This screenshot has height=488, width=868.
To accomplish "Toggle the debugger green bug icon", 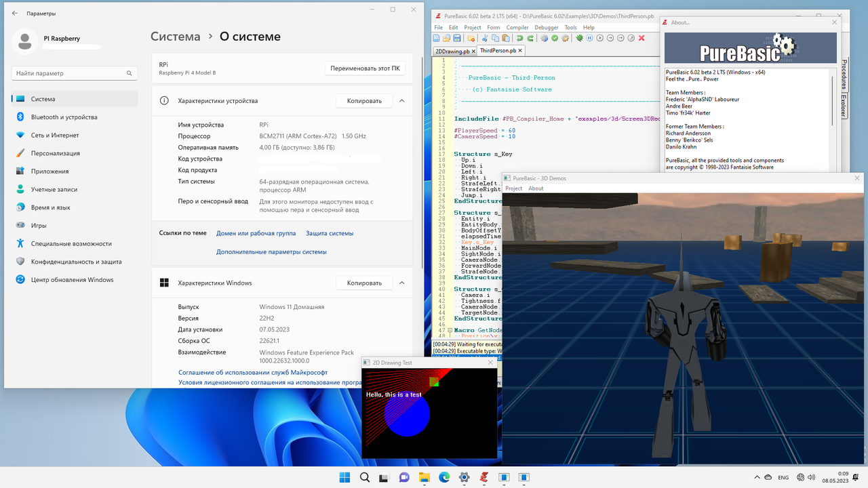I will [579, 38].
